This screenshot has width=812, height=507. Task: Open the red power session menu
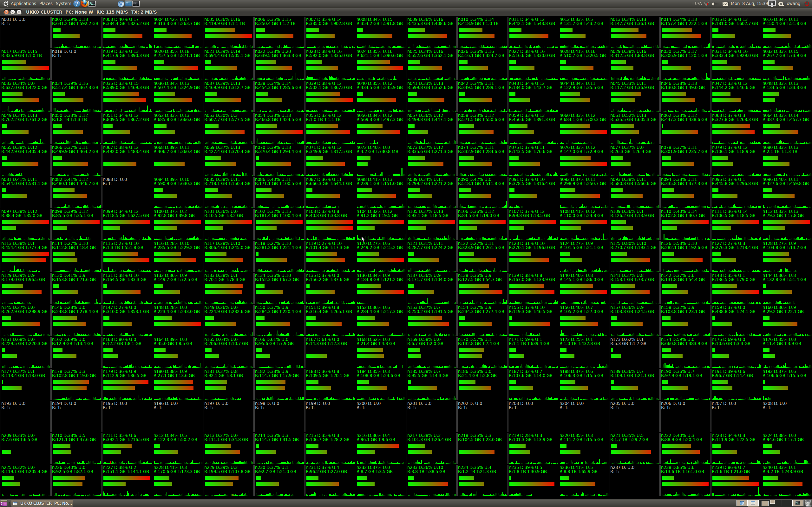(807, 4)
